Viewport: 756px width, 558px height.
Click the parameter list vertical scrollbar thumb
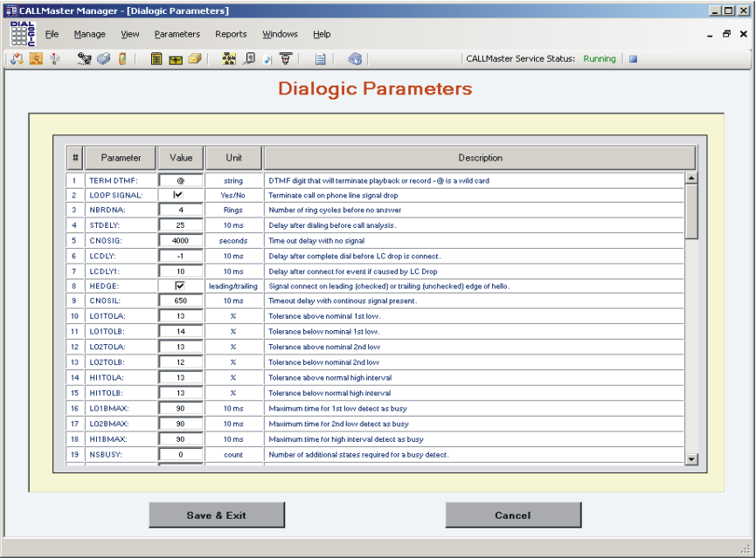691,211
